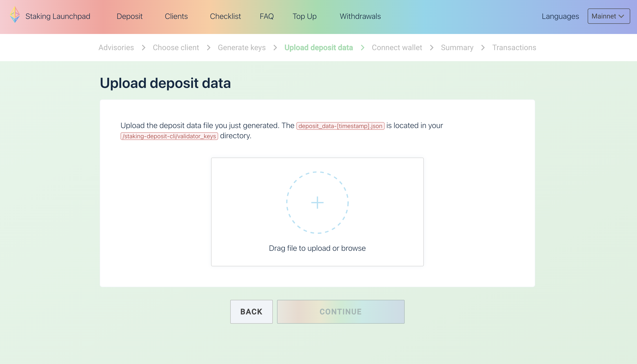
Task: Click the deposit data upload area icon
Action: pos(317,202)
